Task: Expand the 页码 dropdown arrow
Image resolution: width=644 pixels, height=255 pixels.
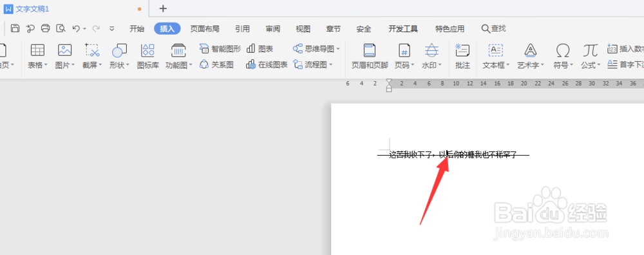Action: pos(412,65)
